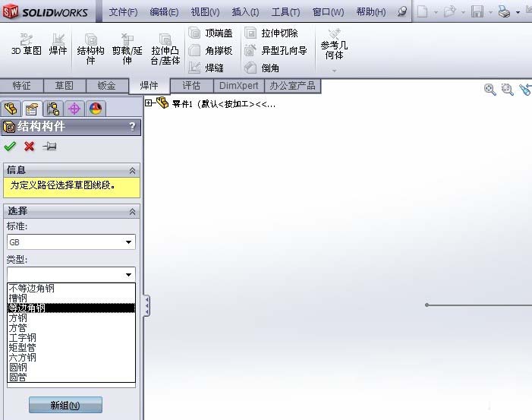The width and height of the screenshot is (532, 420).
Task: Choose 矩型管 from type list
Action: pyautogui.click(x=71, y=347)
